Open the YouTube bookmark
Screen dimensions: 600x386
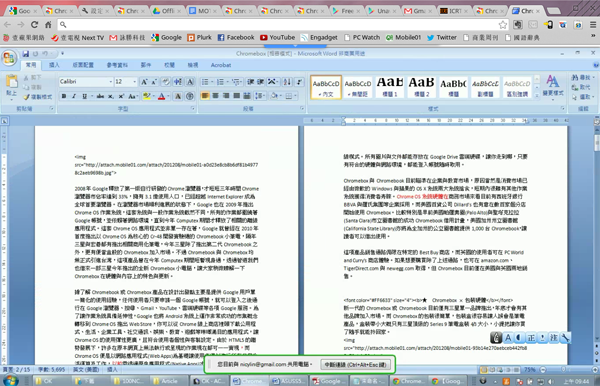[277, 37]
